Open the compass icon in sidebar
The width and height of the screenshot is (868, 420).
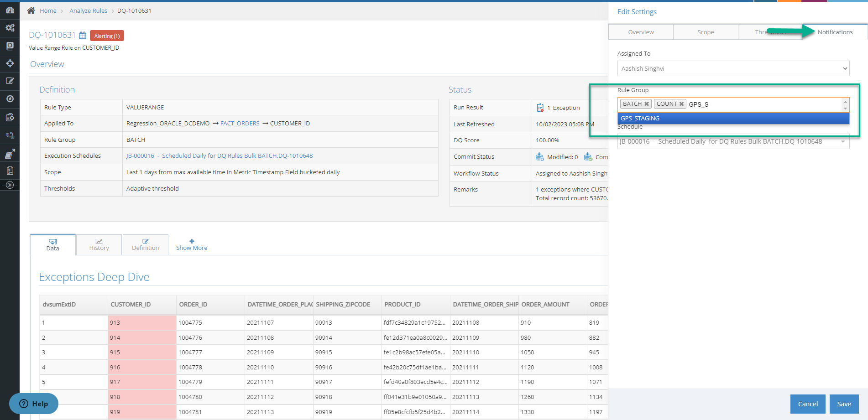coord(10,99)
